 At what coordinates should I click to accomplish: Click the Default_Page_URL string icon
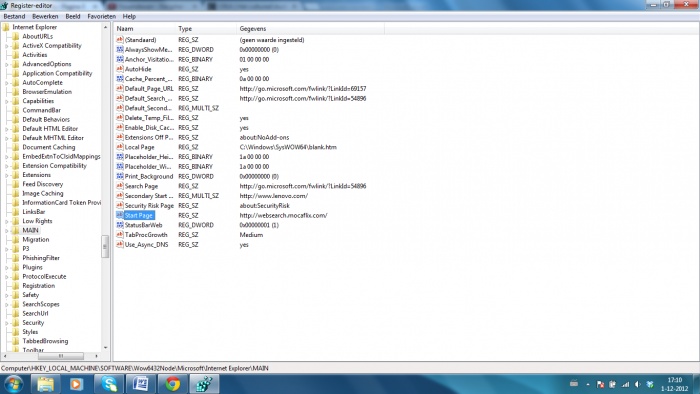120,88
